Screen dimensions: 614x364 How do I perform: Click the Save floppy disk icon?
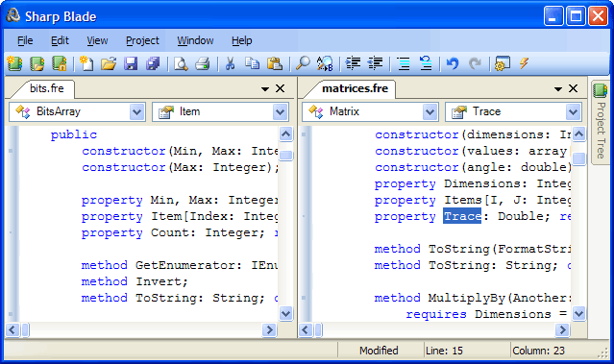pyautogui.click(x=131, y=63)
